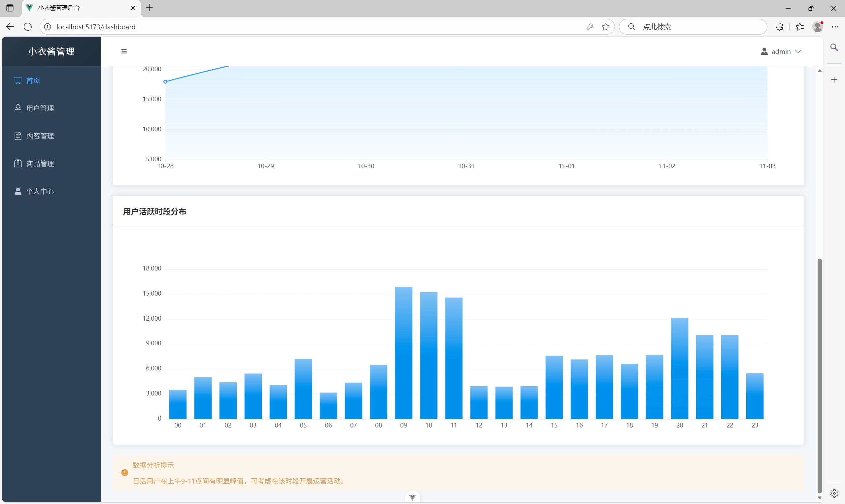This screenshot has width=845, height=504.
Task: Open sidebar settings gear icon
Action: point(834,493)
